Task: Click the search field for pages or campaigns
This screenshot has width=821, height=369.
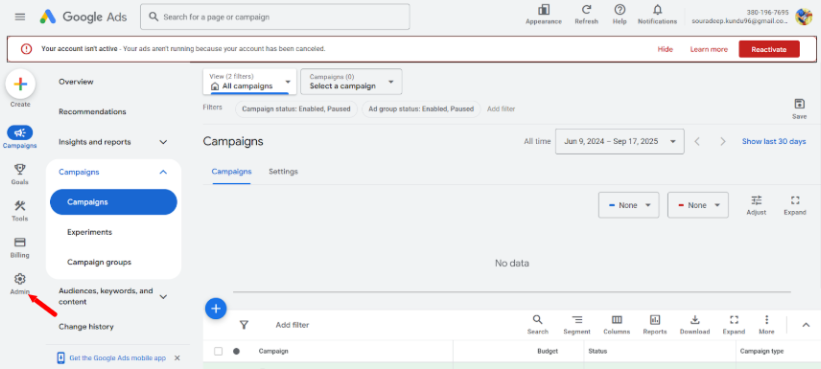Action: 275,17
